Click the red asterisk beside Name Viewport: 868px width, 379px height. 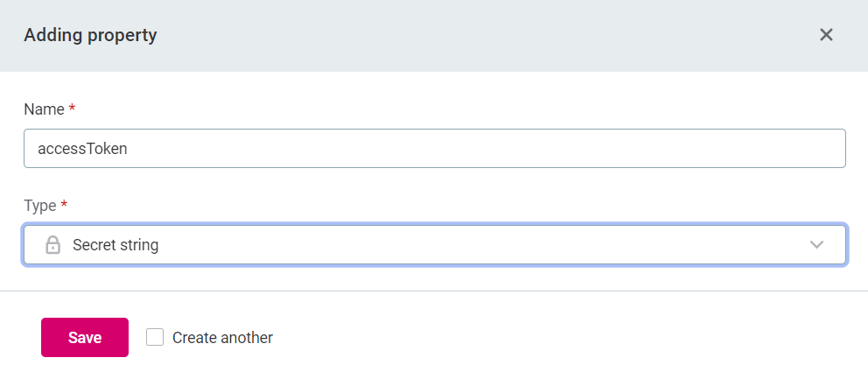click(72, 109)
